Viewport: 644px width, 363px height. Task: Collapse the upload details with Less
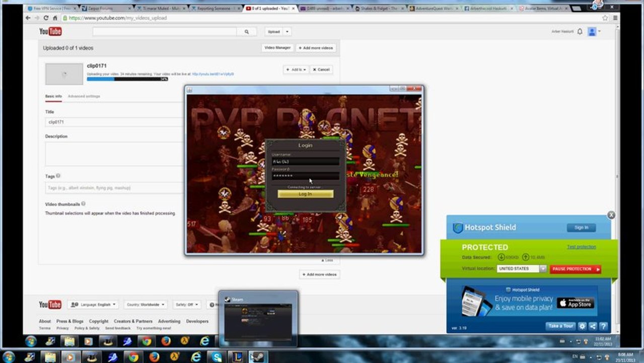[x=327, y=260]
